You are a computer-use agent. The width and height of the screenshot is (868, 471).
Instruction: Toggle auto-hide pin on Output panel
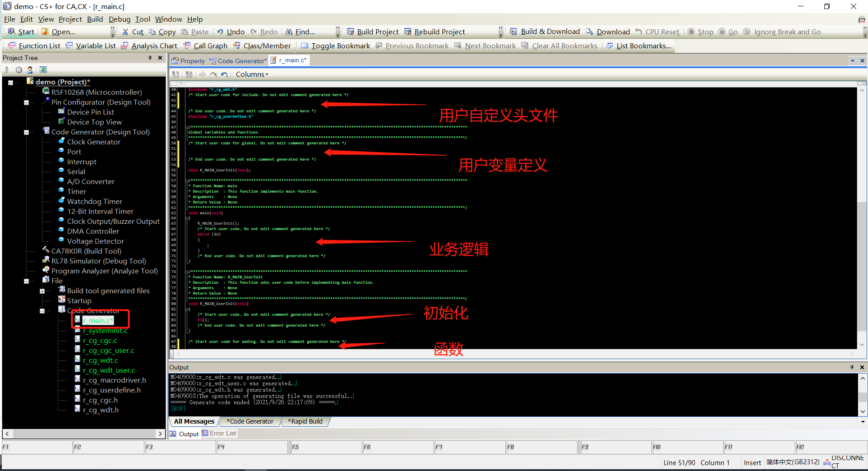pyautogui.click(x=852, y=367)
